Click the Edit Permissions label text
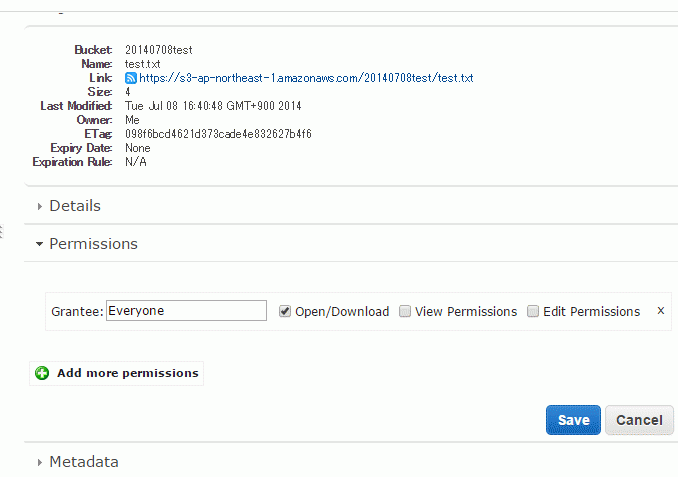This screenshot has height=477, width=678. (592, 311)
